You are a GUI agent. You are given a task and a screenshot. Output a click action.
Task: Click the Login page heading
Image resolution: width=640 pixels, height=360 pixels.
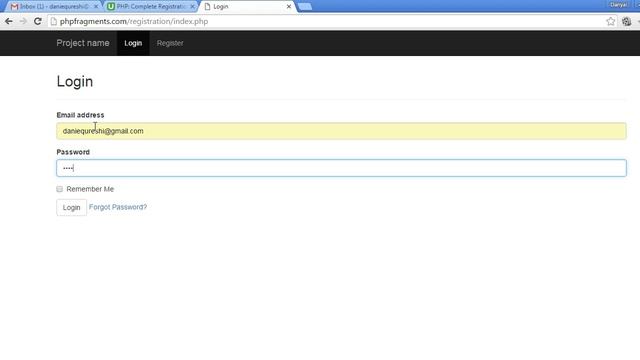pyautogui.click(x=75, y=81)
